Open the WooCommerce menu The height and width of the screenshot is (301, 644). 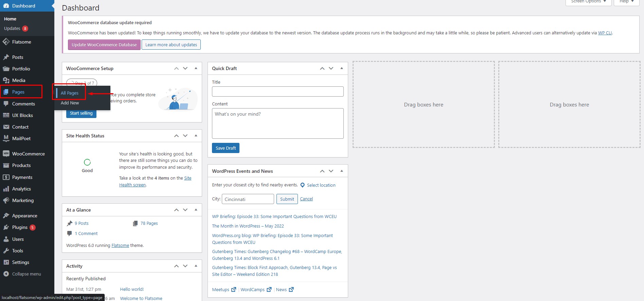27,154
